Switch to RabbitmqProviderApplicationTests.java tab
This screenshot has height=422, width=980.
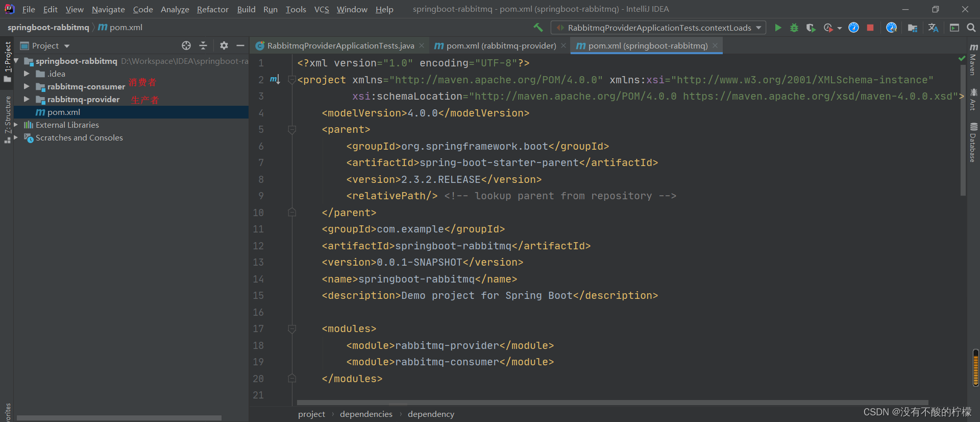[340, 45]
